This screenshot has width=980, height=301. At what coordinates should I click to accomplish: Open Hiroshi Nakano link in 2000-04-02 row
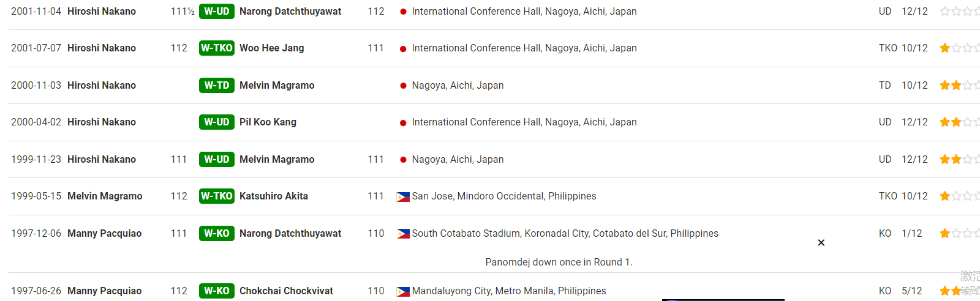(102, 122)
